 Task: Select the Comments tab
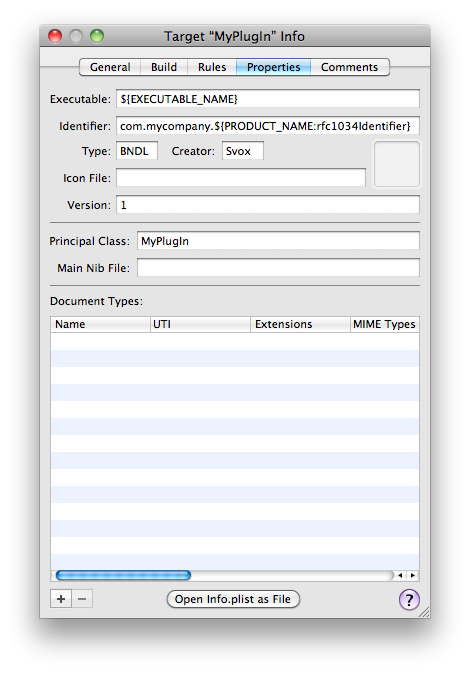(x=349, y=67)
